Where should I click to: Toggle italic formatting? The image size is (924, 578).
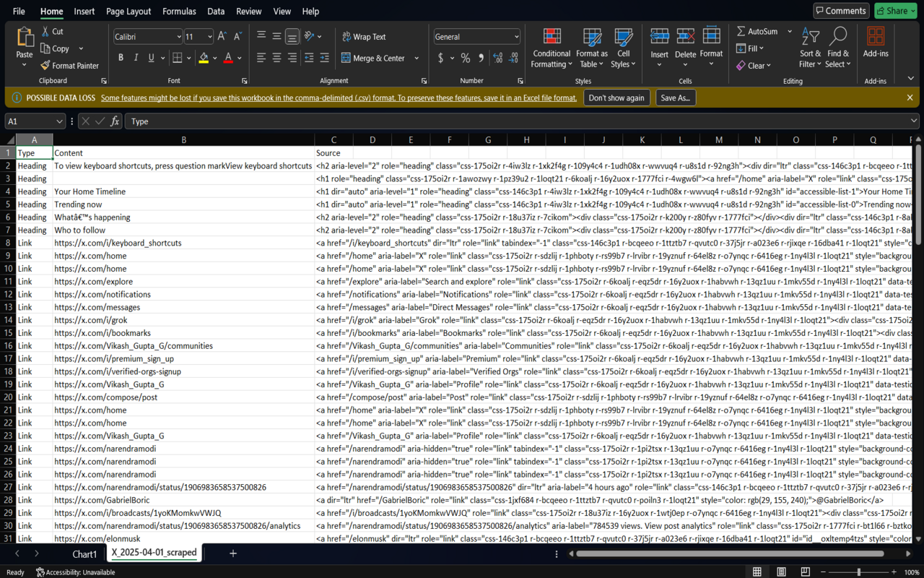tap(136, 58)
